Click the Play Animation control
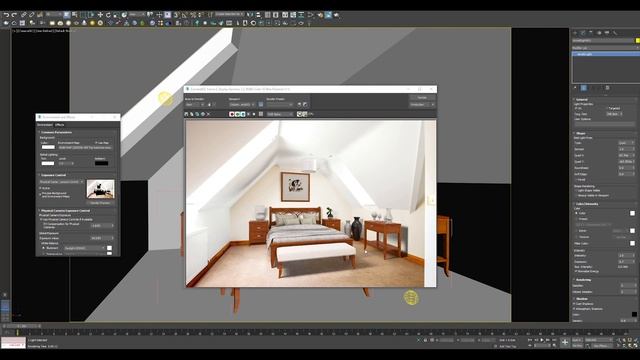The height and width of the screenshot is (360, 640). coord(542,340)
